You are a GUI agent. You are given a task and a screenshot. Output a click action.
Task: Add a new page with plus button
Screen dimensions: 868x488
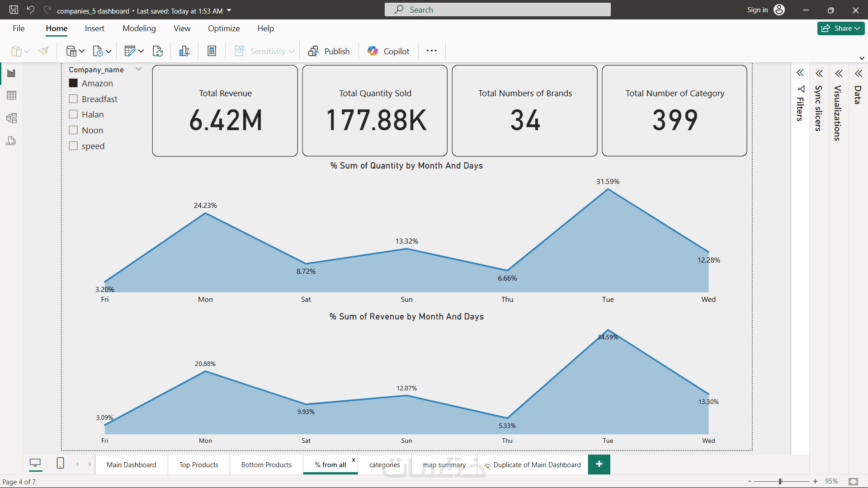tap(599, 464)
